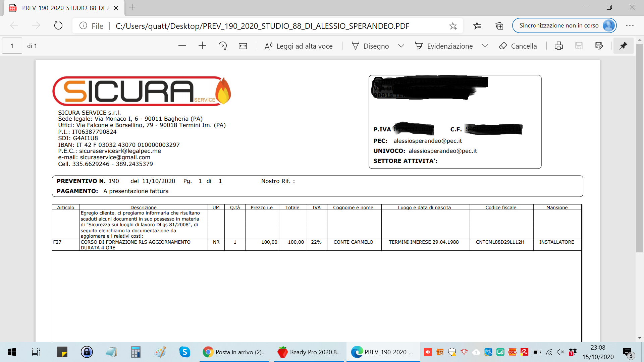Click the page number input field
644x362 pixels.
(x=12, y=46)
